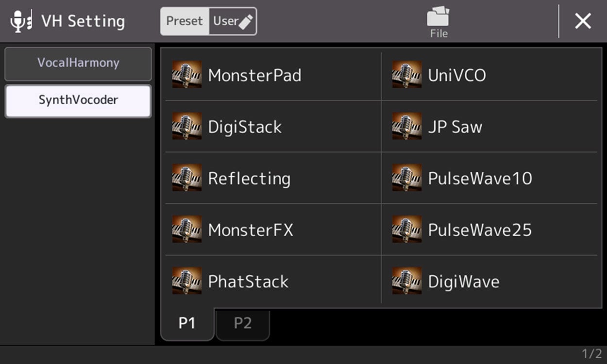Image resolution: width=607 pixels, height=364 pixels.
Task: Switch to Preset bank
Action: [x=185, y=21]
